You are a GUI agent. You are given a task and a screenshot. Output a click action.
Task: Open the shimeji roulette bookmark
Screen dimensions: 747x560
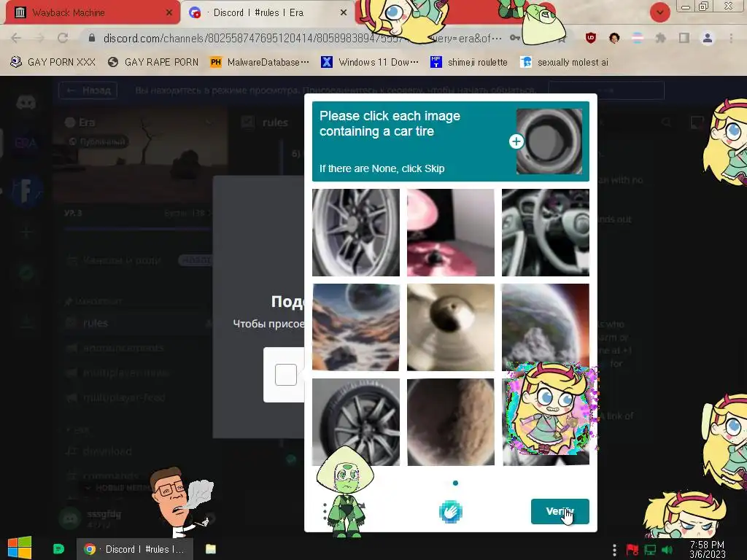pos(469,63)
